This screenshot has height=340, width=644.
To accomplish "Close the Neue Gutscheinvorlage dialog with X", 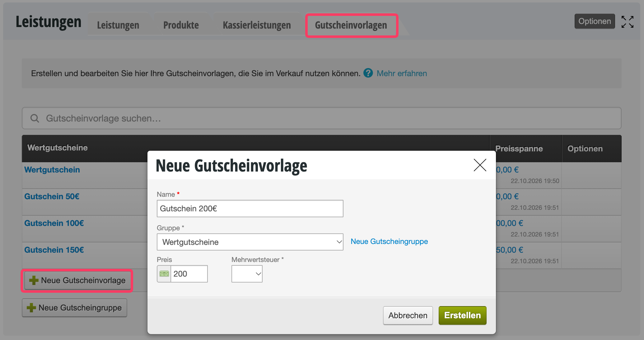I will coord(480,165).
